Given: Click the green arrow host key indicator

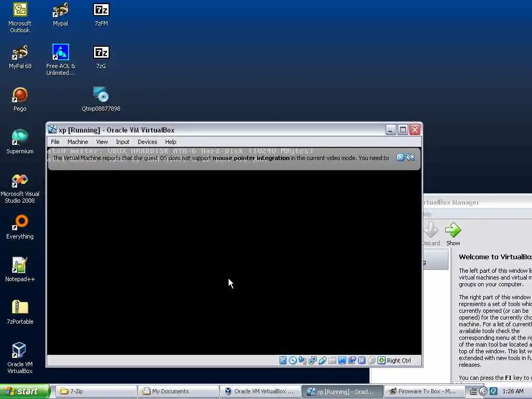Looking at the screenshot, I should [381, 361].
